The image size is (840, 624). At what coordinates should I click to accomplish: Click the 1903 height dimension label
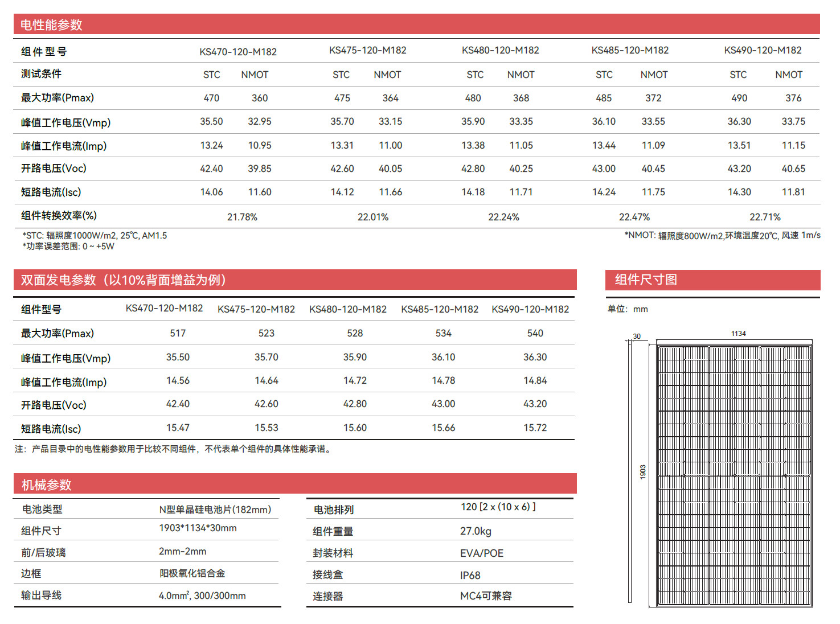tap(643, 472)
